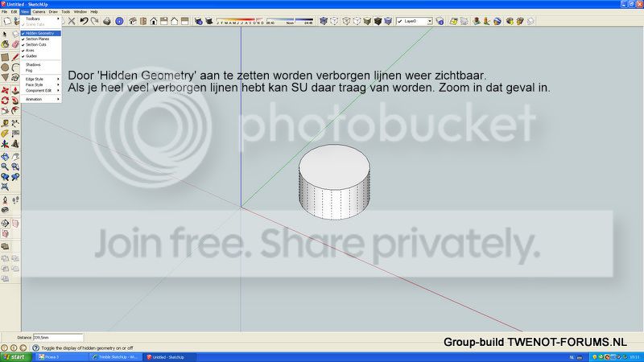Open the Draw menu
The image size is (644, 362).
tap(53, 12)
